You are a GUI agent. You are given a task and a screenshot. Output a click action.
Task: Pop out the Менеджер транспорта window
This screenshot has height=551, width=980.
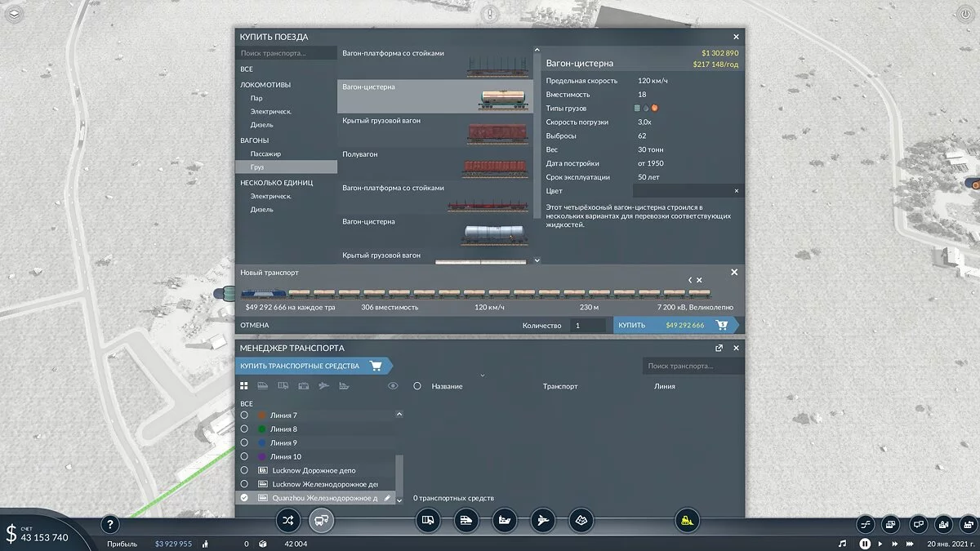719,348
